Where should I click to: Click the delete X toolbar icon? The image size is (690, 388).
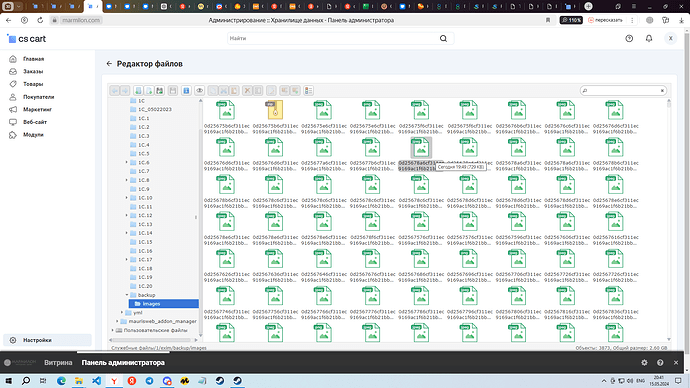tap(247, 91)
